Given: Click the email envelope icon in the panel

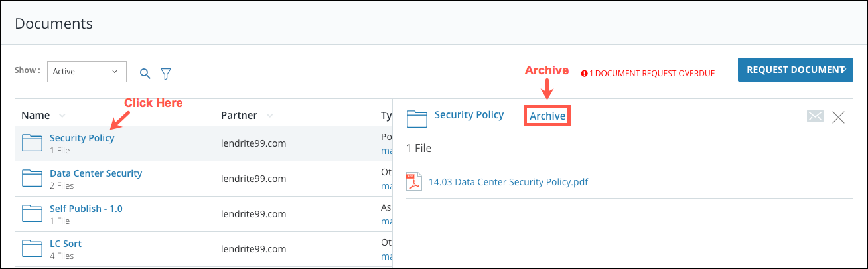Looking at the screenshot, I should pyautogui.click(x=815, y=116).
